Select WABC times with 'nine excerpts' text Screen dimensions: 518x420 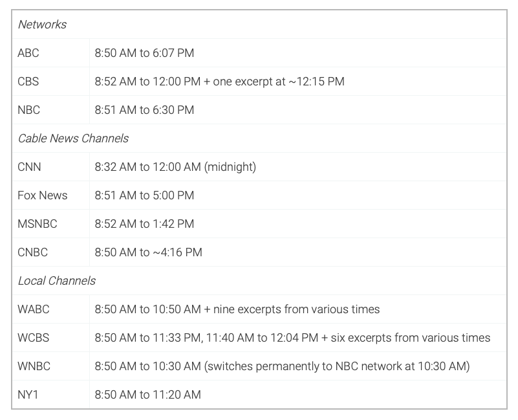coord(237,309)
